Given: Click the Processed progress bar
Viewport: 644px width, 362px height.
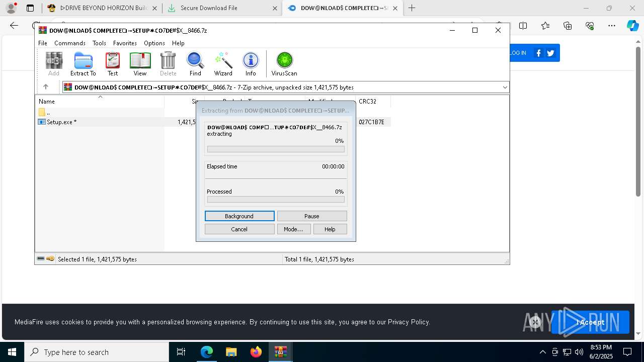Looking at the screenshot, I should (x=276, y=200).
